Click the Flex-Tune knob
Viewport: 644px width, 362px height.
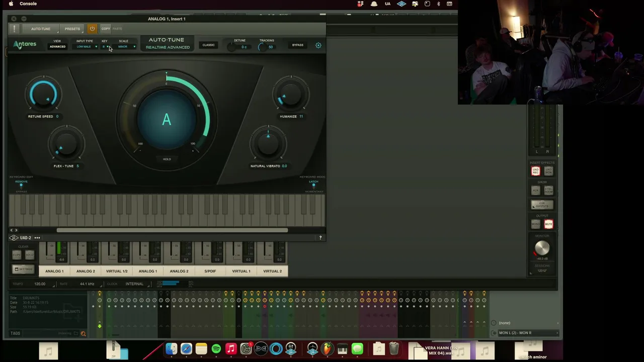point(66,143)
